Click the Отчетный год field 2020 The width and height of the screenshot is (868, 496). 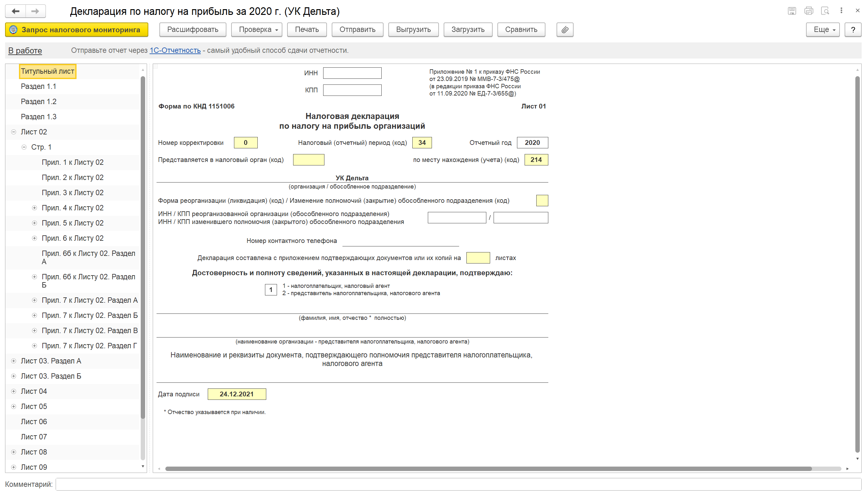[532, 143]
